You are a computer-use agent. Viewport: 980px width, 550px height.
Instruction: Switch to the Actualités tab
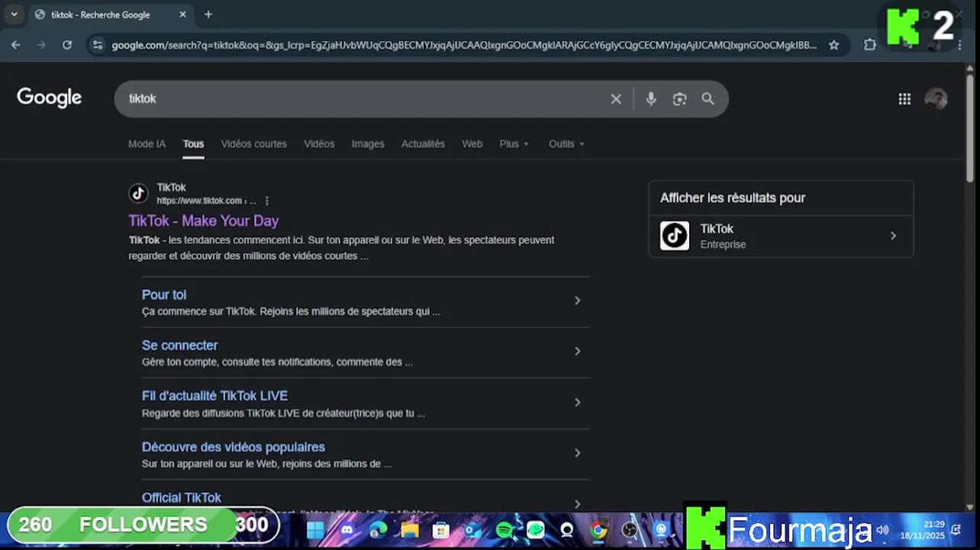coord(423,144)
